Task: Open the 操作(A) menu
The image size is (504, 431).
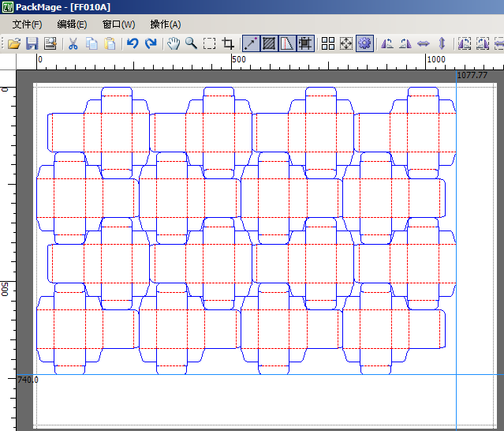Action: point(166,24)
